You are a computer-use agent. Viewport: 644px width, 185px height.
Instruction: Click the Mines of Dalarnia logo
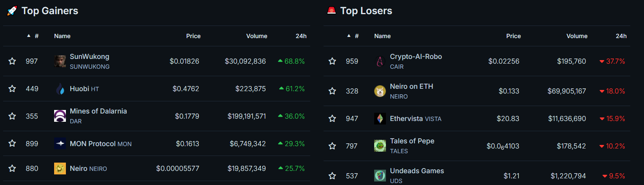click(60, 116)
